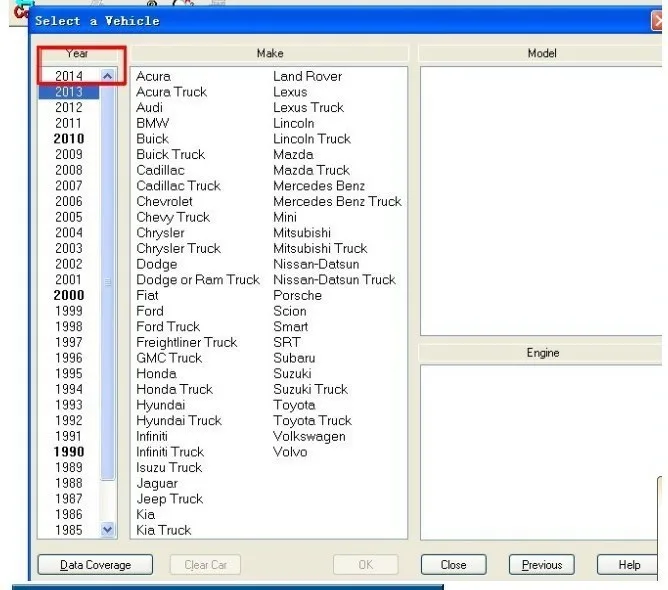Choose Audi from the makes
This screenshot has height=590, width=668.
tap(149, 107)
